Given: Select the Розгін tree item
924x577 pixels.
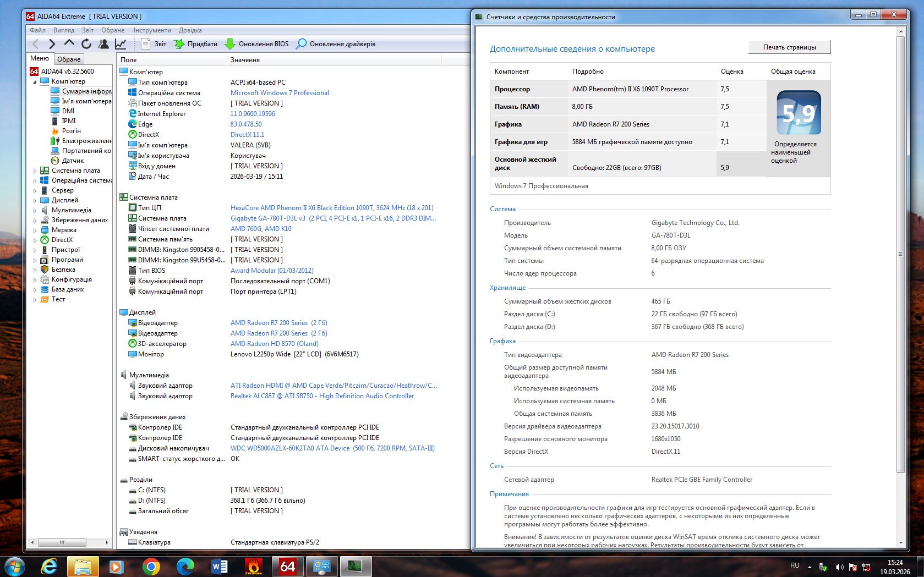Looking at the screenshot, I should tap(71, 130).
